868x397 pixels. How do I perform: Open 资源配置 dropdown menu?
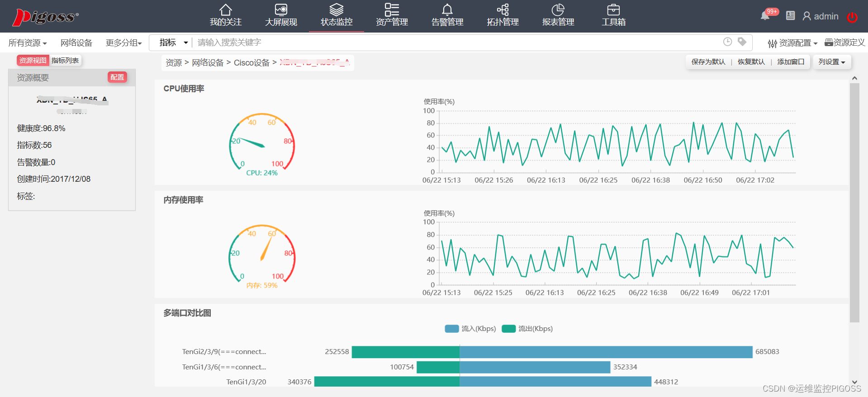tap(798, 43)
